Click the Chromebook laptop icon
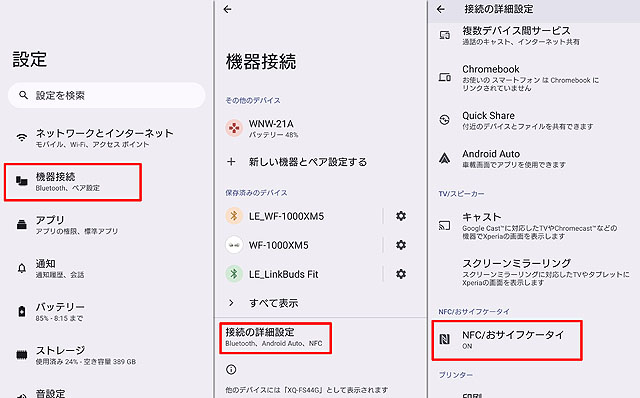 point(444,77)
